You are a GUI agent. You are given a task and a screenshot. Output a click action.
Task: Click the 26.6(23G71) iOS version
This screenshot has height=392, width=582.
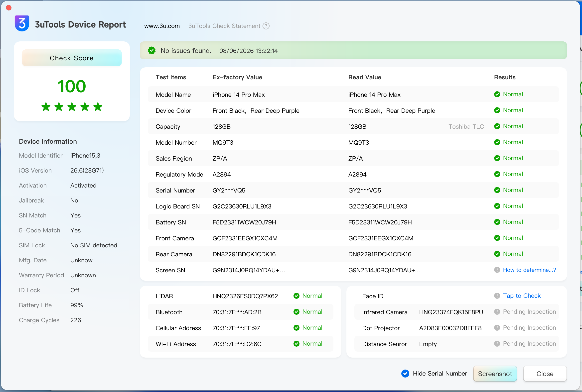pos(87,171)
